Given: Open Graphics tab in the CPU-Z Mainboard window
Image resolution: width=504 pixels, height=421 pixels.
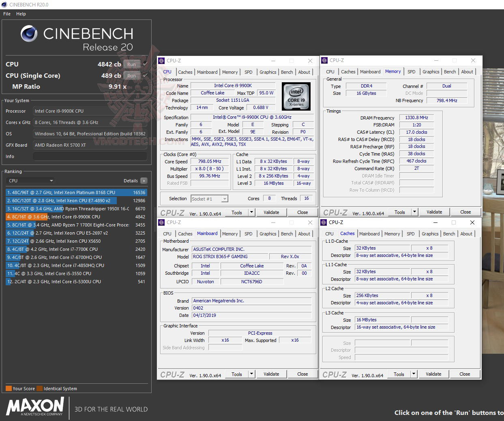Looking at the screenshot, I should click(268, 234).
